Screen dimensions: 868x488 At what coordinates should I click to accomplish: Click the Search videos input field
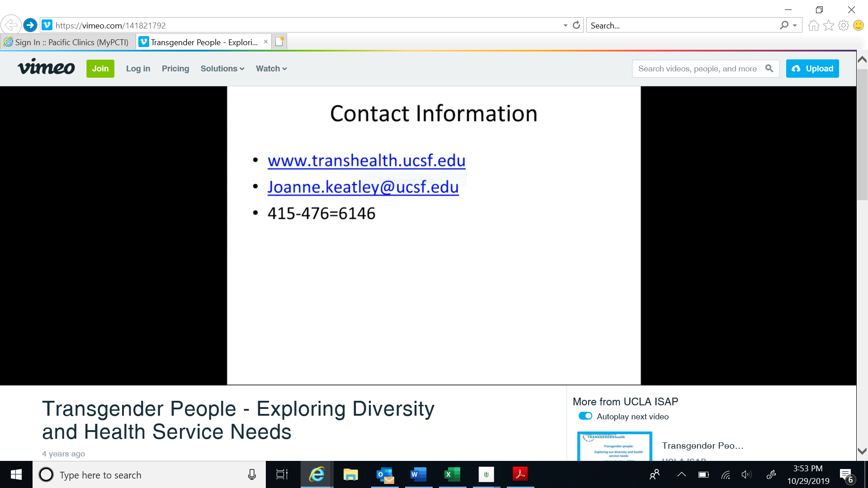tap(697, 69)
